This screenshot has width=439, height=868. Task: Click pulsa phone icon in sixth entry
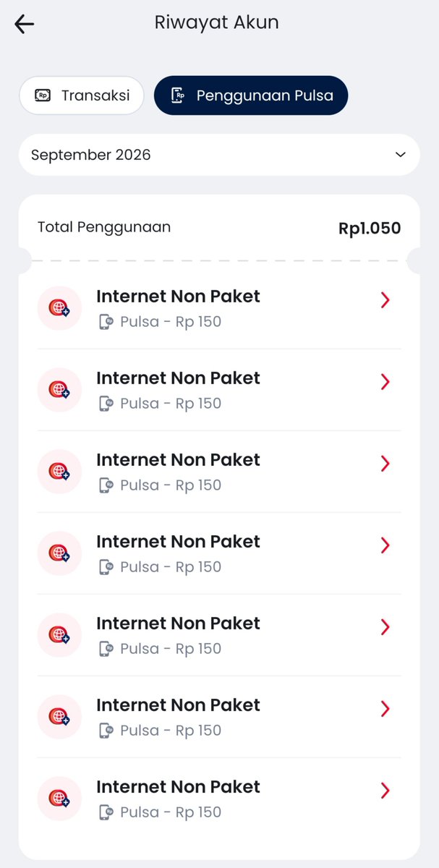click(x=106, y=731)
